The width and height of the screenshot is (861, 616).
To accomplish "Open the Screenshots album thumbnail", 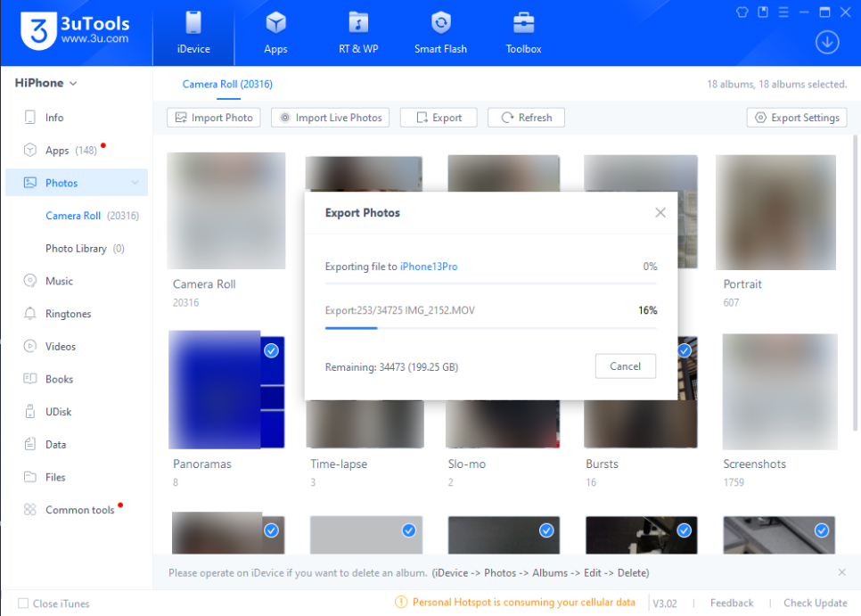I will click(780, 391).
